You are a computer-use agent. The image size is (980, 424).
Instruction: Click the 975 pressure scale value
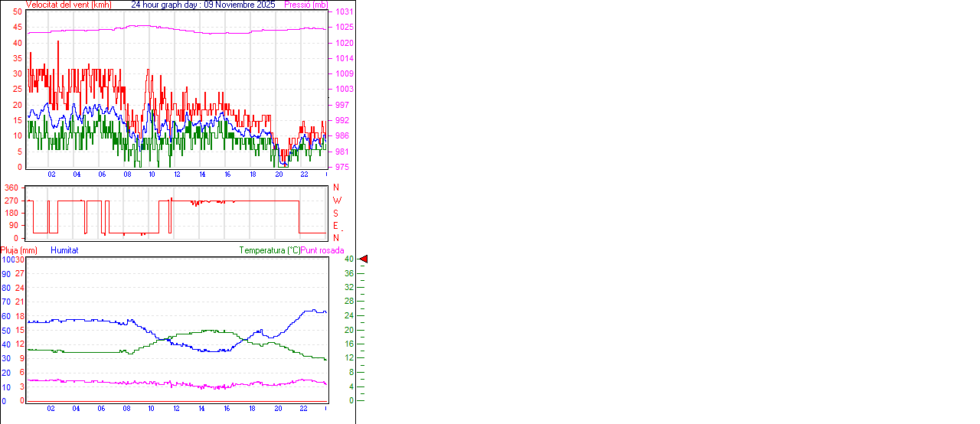pyautogui.click(x=344, y=167)
